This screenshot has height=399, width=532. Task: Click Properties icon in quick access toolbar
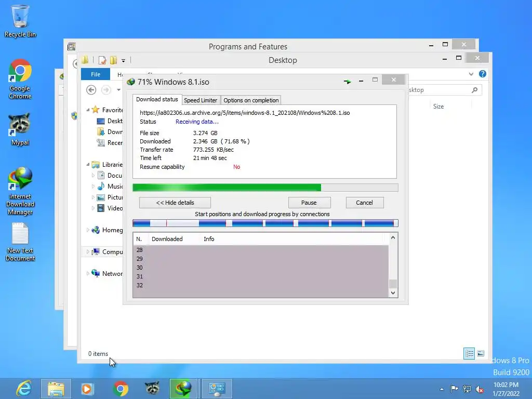point(102,60)
